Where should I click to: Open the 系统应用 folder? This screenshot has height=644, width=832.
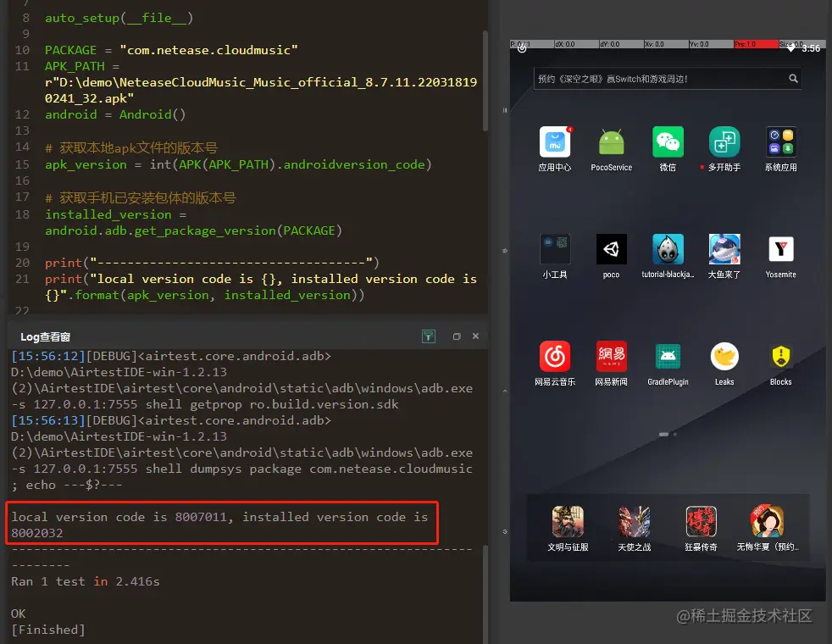coord(780,142)
